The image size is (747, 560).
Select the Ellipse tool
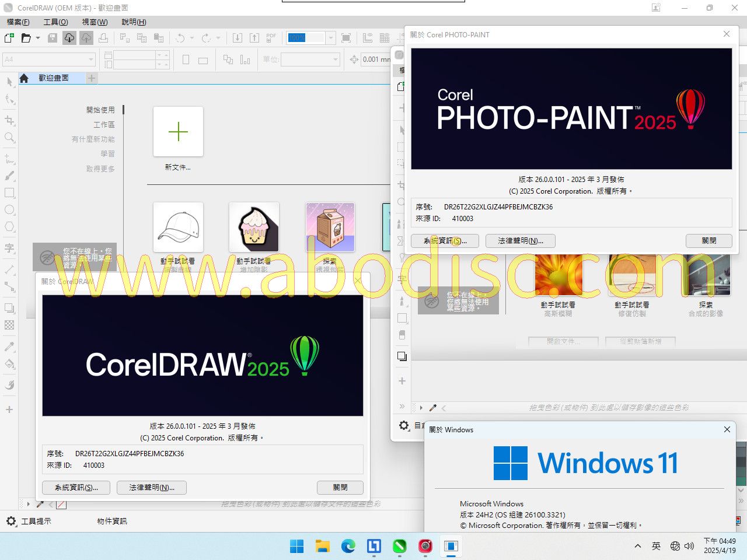pyautogui.click(x=9, y=210)
